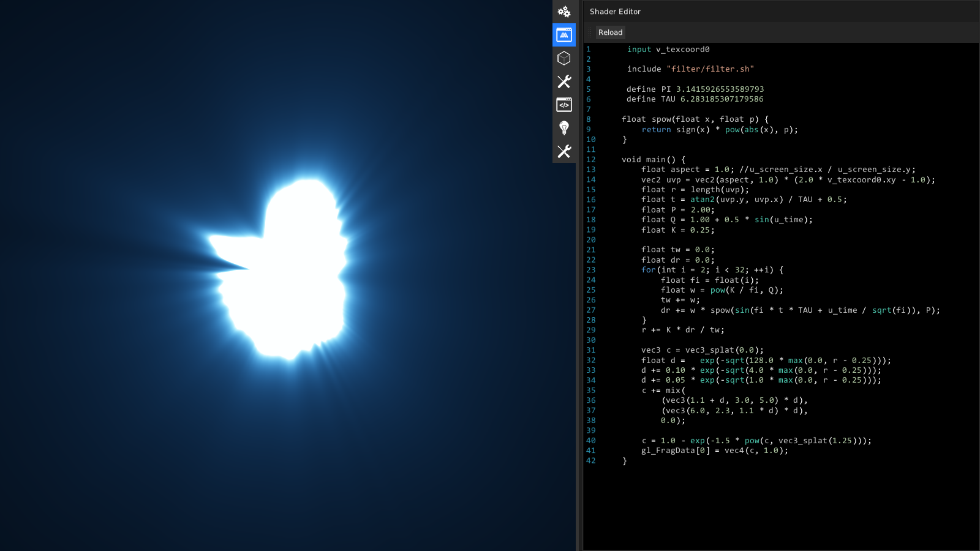980x551 pixels.
Task: Click 'c = 1.0 - exp(-1.5 * pow(c' line
Action: point(756,441)
